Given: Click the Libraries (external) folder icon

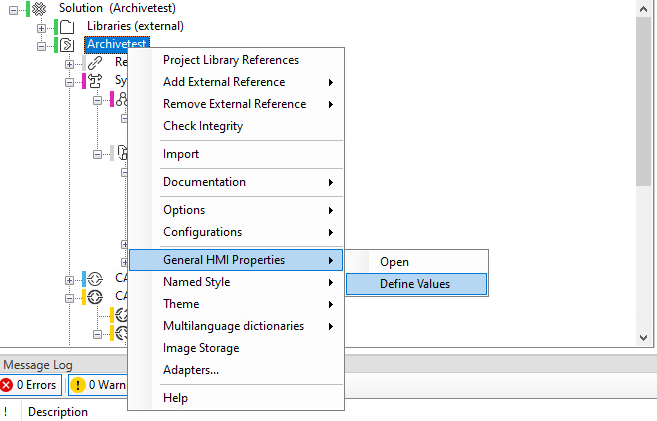Looking at the screenshot, I should coord(67,27).
